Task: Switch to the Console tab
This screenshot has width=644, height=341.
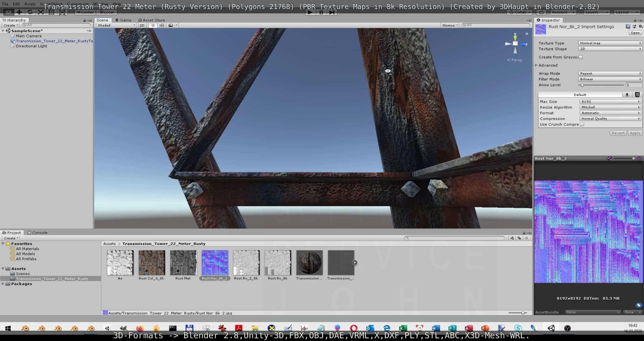Action: [37, 232]
